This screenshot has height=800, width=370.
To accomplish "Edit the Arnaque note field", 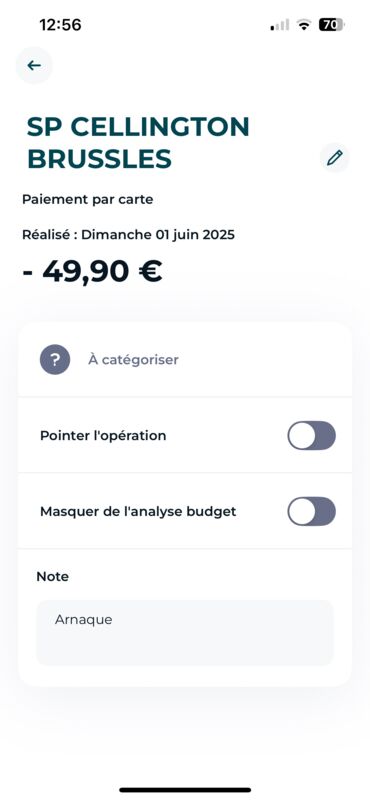I will [185, 633].
